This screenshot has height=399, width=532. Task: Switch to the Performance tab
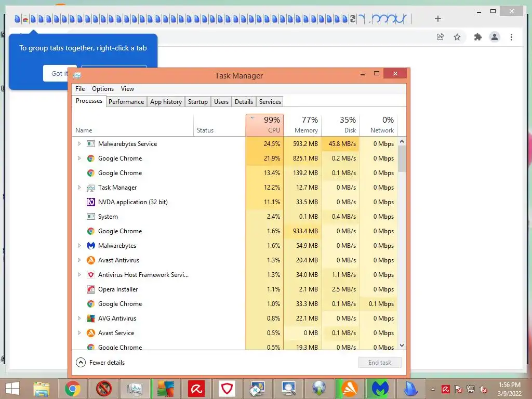126,102
